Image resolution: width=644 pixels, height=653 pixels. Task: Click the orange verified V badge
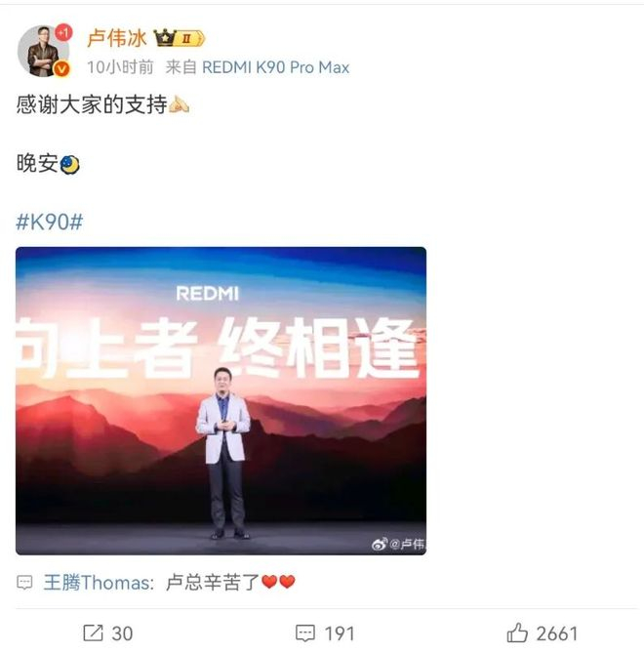point(62,68)
